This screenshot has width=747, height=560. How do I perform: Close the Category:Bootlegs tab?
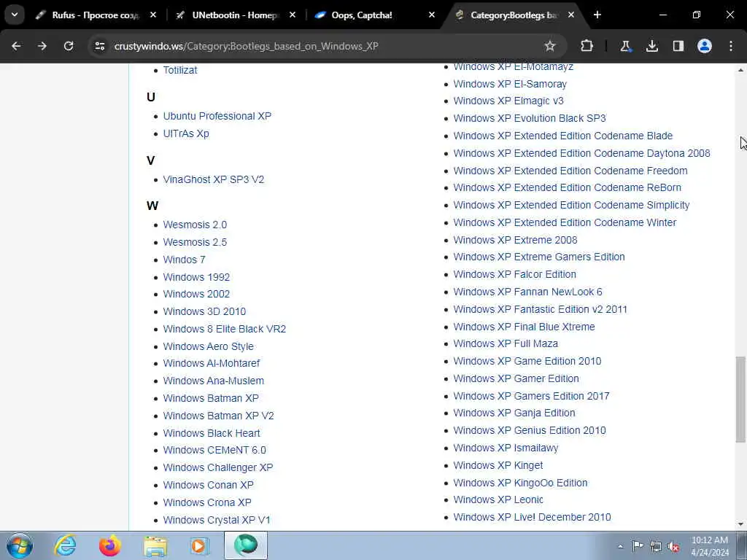pyautogui.click(x=570, y=15)
